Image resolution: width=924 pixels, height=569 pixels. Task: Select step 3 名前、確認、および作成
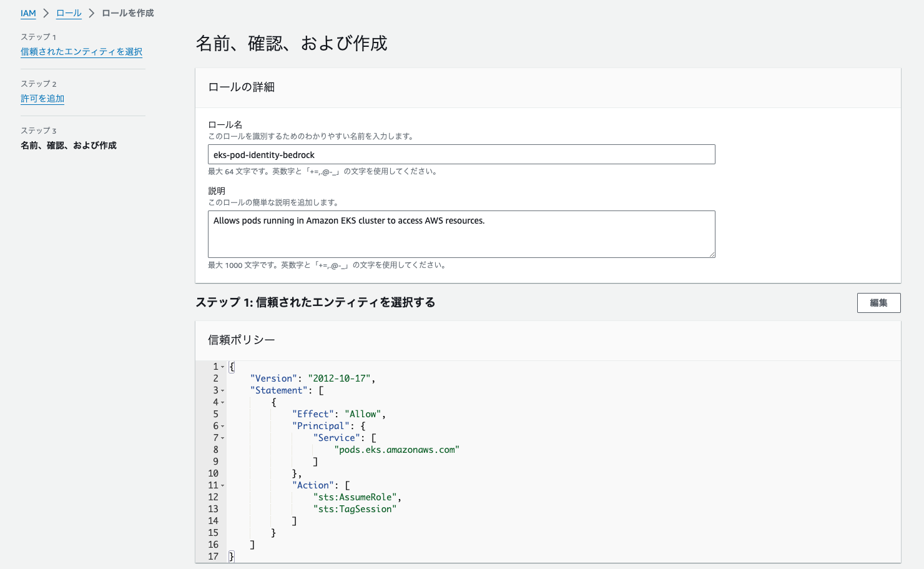click(x=69, y=146)
